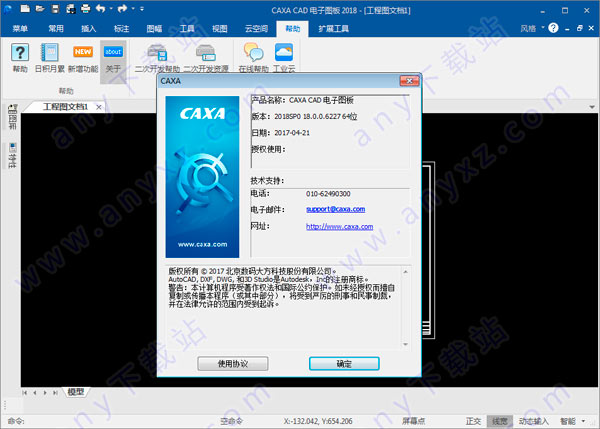Open the 菜单 menu tab
This screenshot has height=429, width=600.
coord(20,29)
